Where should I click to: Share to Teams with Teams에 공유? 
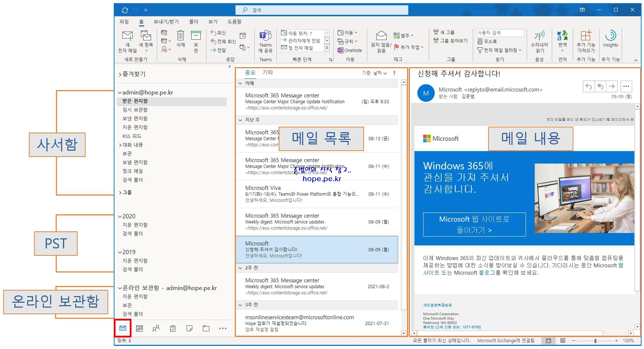pyautogui.click(x=265, y=41)
